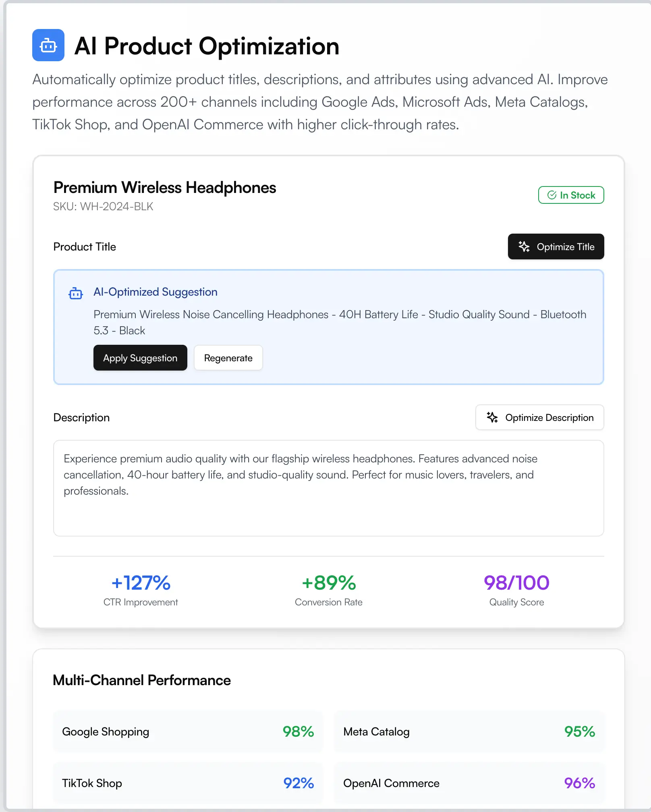Open the TikTok Shop performance item
The width and height of the screenshot is (651, 812).
pyautogui.click(x=188, y=783)
